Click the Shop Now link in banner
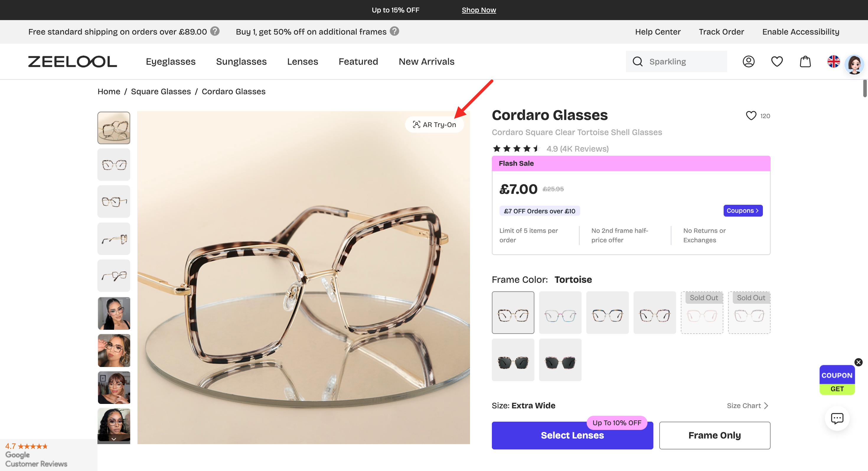Image resolution: width=868 pixels, height=471 pixels. 479,10
